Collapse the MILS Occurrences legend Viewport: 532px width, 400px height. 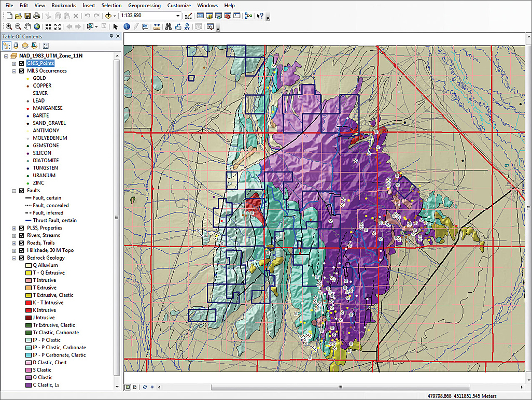14,71
